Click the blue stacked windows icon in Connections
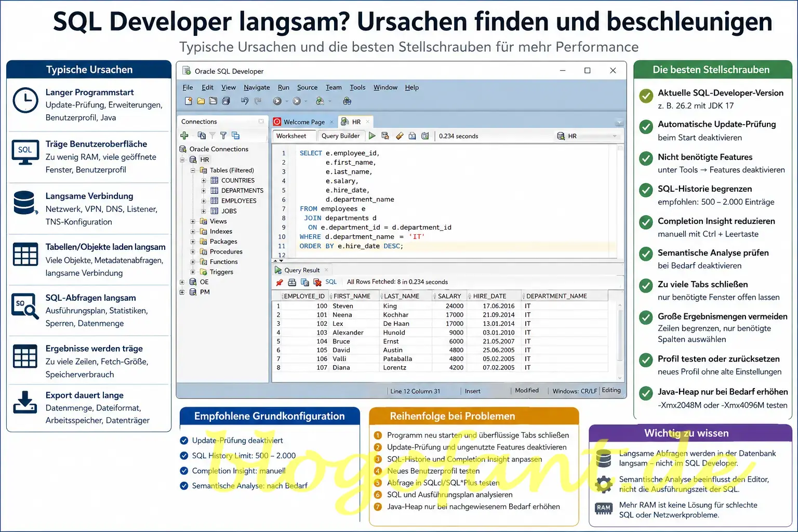 (235, 136)
